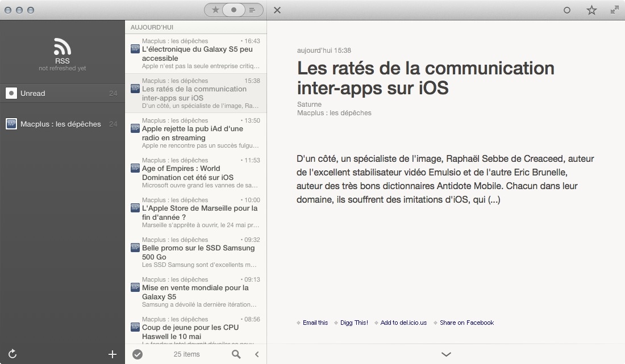Show all articles filter
Viewport: 625px width, 364px height.
tap(252, 10)
